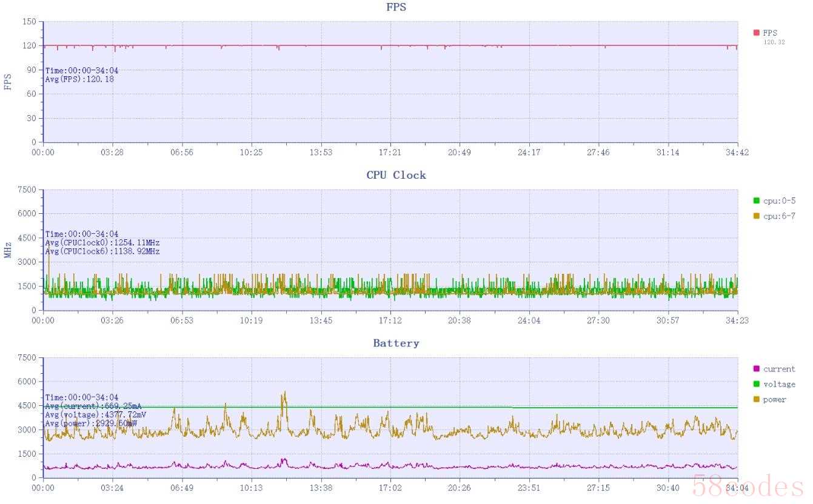Click the MHz y-axis label
This screenshot has width=813, height=504.
point(8,250)
